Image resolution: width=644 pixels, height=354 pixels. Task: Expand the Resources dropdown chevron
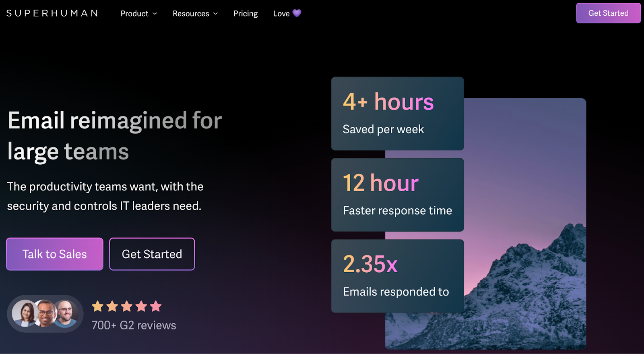[x=215, y=14]
